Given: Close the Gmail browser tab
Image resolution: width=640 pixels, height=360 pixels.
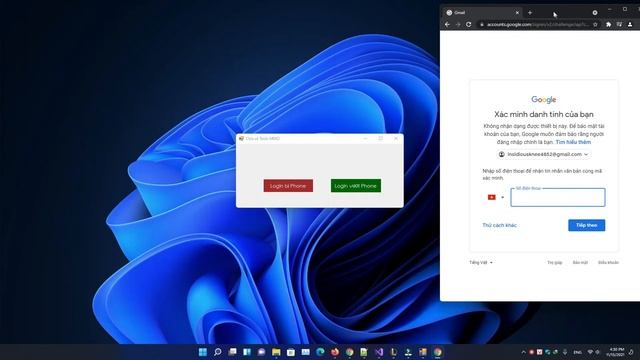Looking at the screenshot, I should pyautogui.click(x=517, y=13).
